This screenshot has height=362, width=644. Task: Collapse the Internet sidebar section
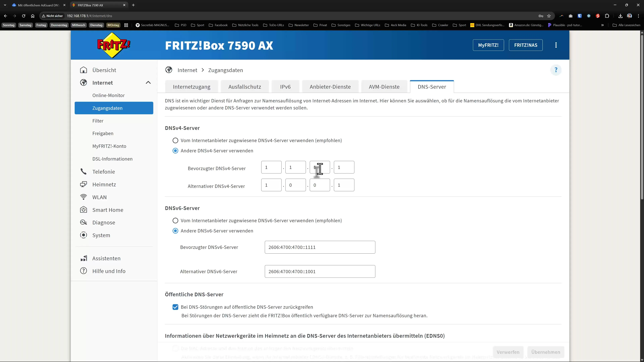coord(148,82)
